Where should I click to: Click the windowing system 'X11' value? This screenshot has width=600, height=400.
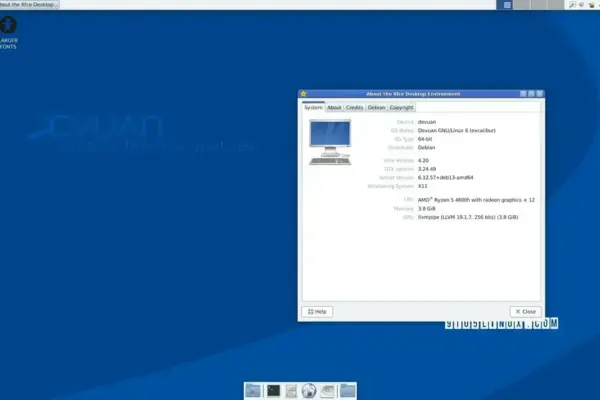point(422,186)
